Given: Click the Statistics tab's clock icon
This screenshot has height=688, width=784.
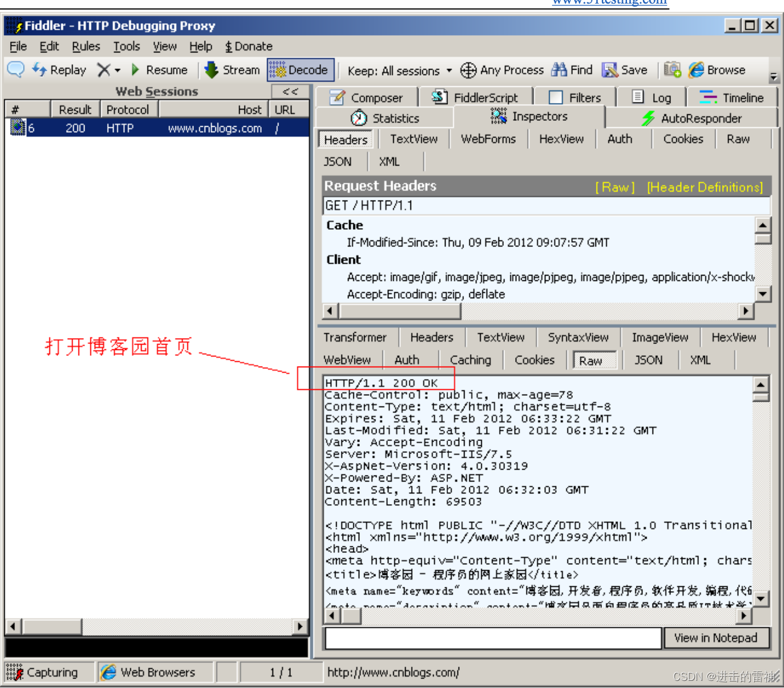Looking at the screenshot, I should (359, 117).
